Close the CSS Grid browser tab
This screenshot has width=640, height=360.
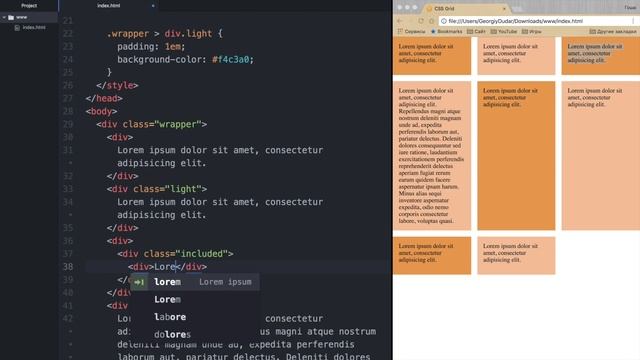coord(504,8)
